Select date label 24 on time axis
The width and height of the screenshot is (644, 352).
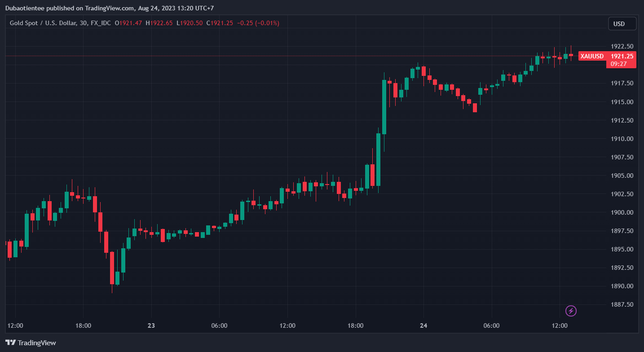(x=423, y=326)
